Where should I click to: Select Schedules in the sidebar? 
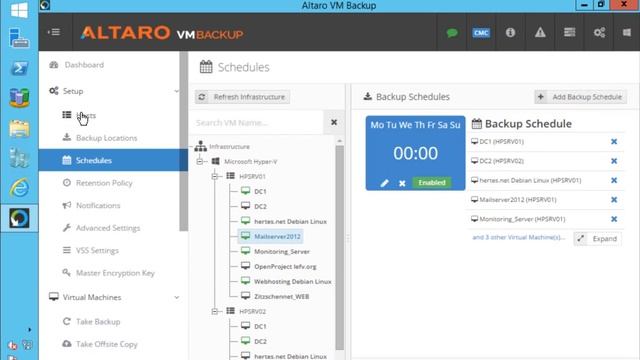click(x=113, y=160)
